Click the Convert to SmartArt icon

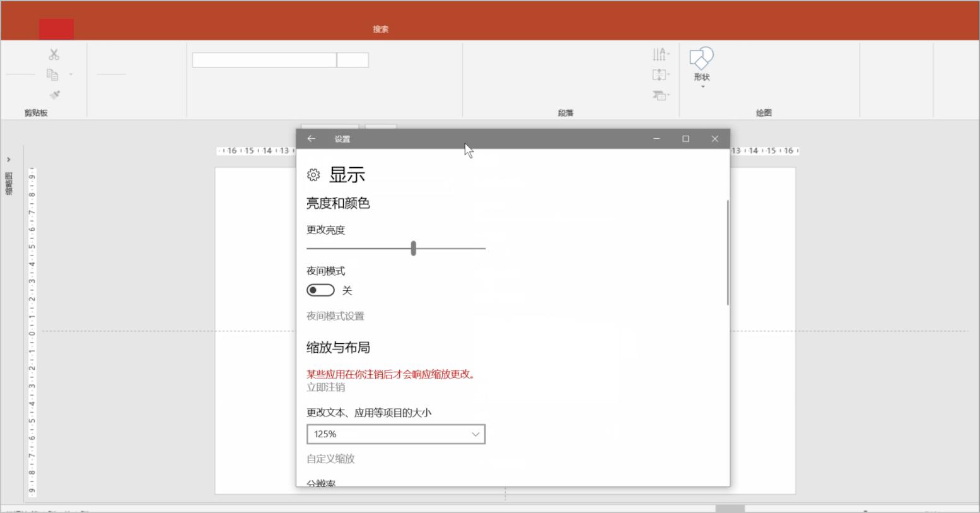[660, 95]
